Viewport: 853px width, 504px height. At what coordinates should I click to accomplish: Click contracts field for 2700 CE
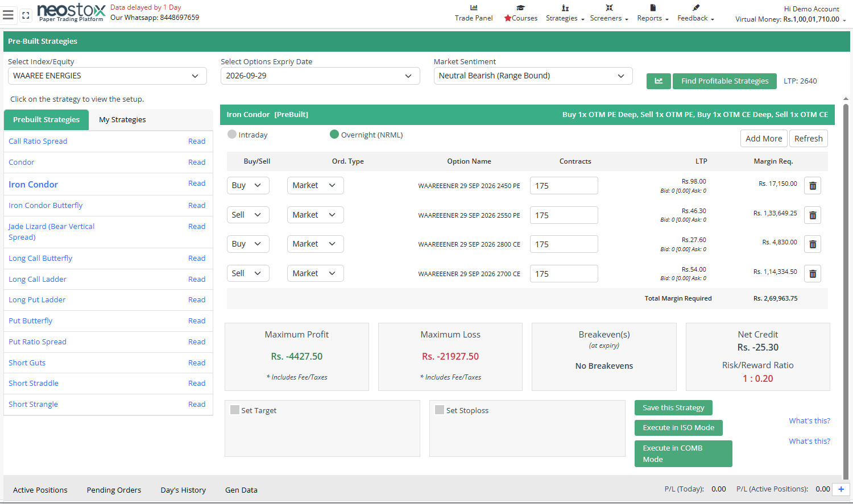(564, 274)
